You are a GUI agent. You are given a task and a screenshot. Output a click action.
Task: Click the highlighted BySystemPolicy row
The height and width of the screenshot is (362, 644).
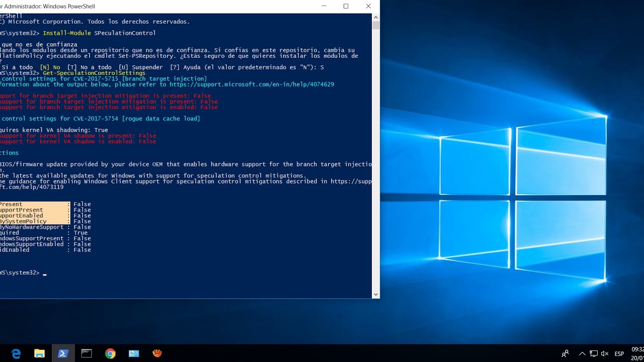click(x=45, y=221)
